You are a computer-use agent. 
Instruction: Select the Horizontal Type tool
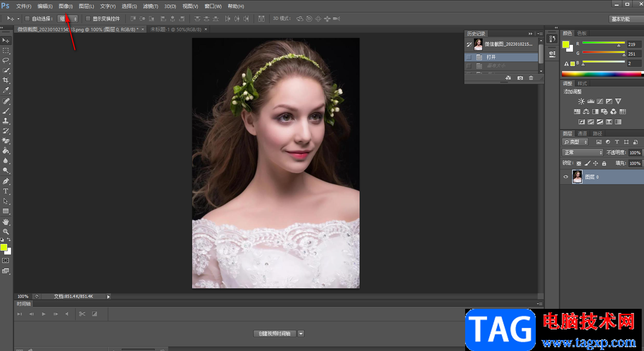pos(6,191)
